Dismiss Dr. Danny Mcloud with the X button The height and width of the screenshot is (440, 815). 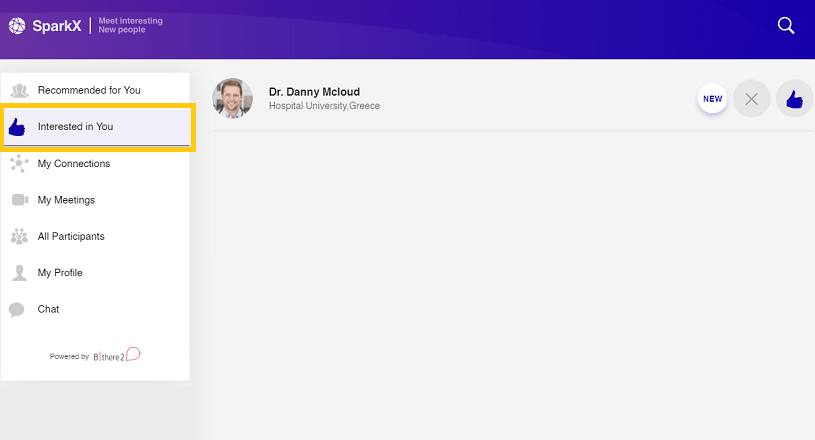[751, 99]
